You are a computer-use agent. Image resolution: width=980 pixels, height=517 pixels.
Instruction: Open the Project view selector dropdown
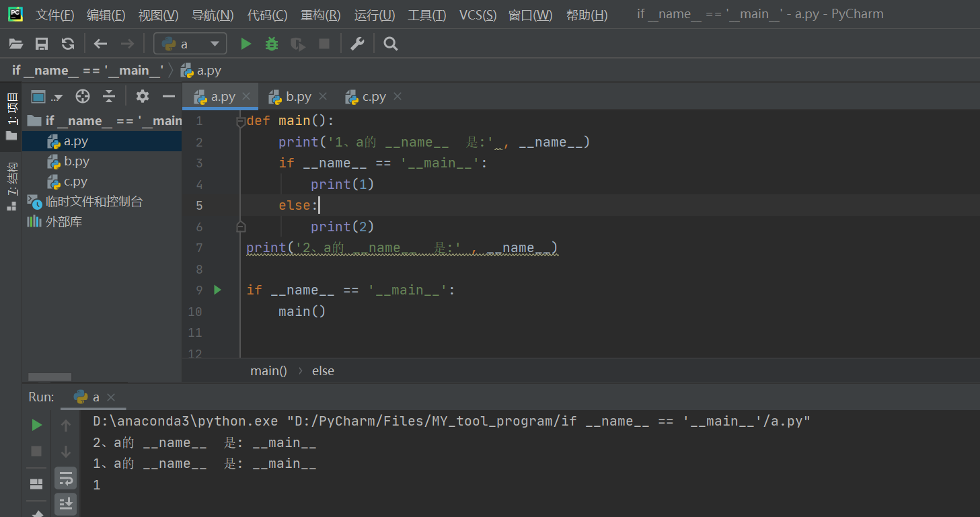click(x=47, y=97)
